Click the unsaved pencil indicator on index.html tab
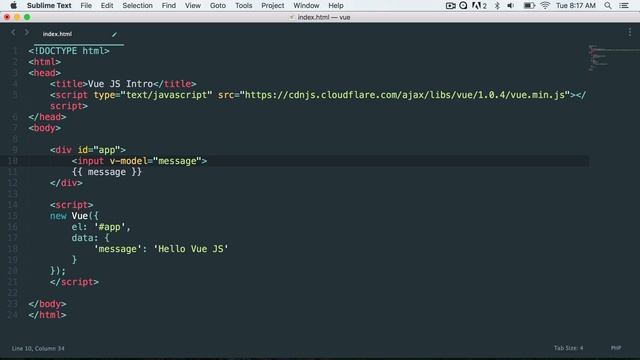 (x=114, y=34)
